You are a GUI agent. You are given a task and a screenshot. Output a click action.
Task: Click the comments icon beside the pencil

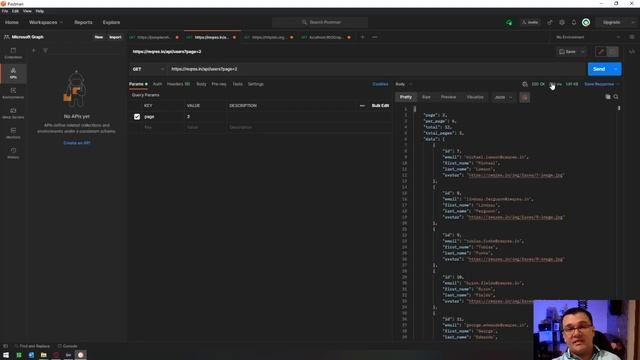[x=613, y=52]
